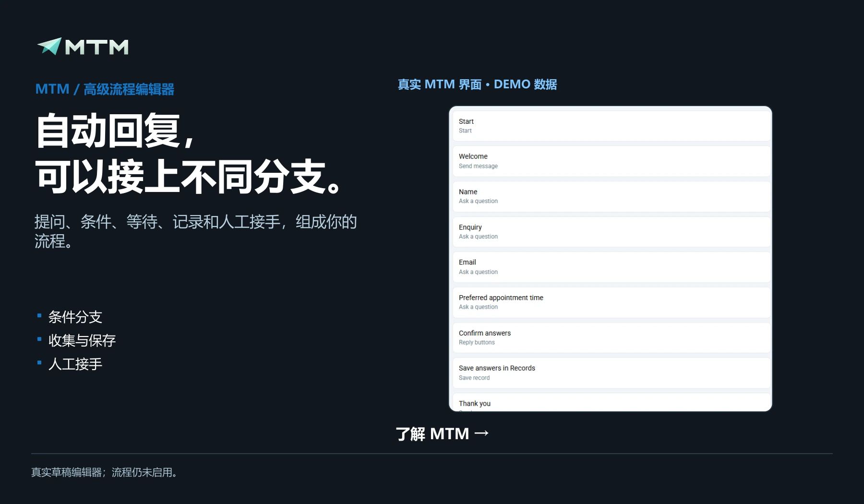
Task: Select the Email ask a question step
Action: 612,267
